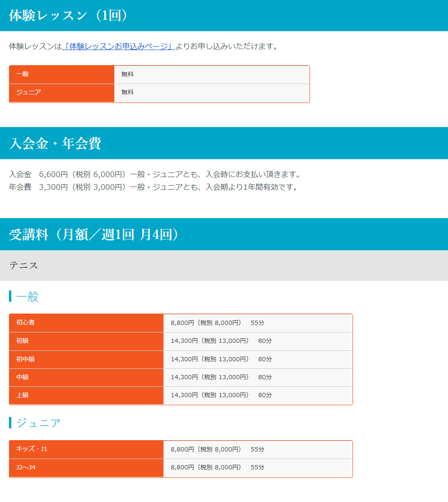The image size is (448, 502).
Task: Open the 体験レッスンお申込みページ link
Action: [119, 46]
